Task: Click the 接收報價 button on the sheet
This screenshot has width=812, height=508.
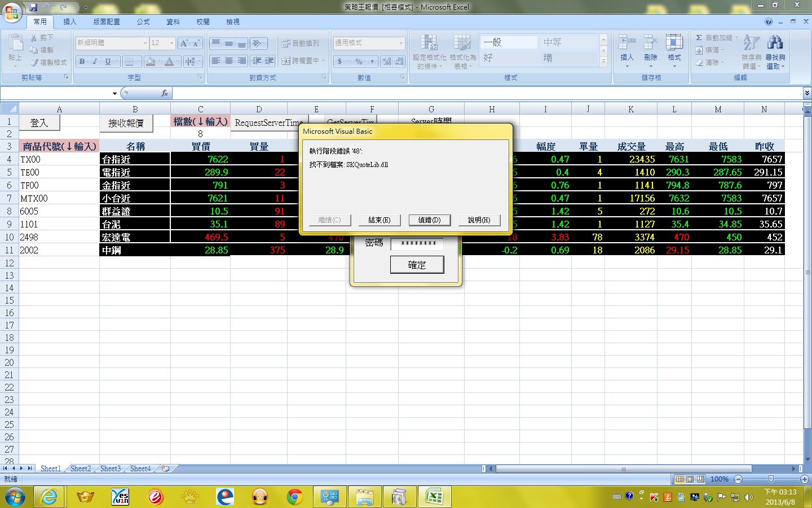Action: [126, 122]
